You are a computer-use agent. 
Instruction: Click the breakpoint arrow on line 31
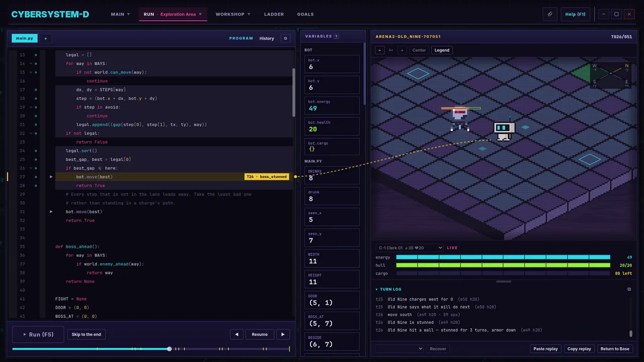51,212
